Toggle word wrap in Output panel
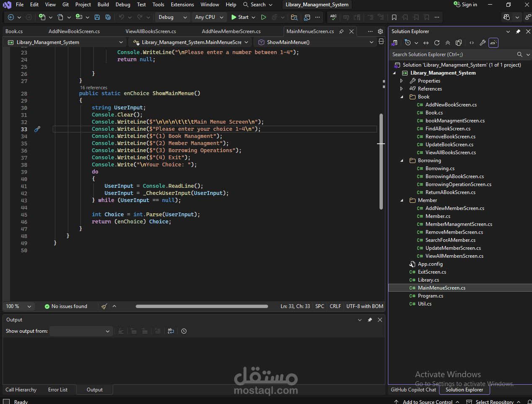The width and height of the screenshot is (532, 404). tap(171, 331)
